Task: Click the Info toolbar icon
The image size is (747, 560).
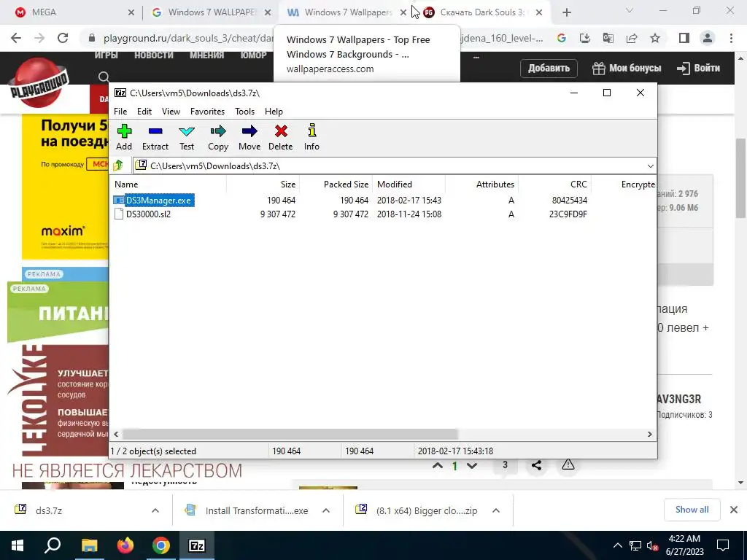Action: pos(312,137)
